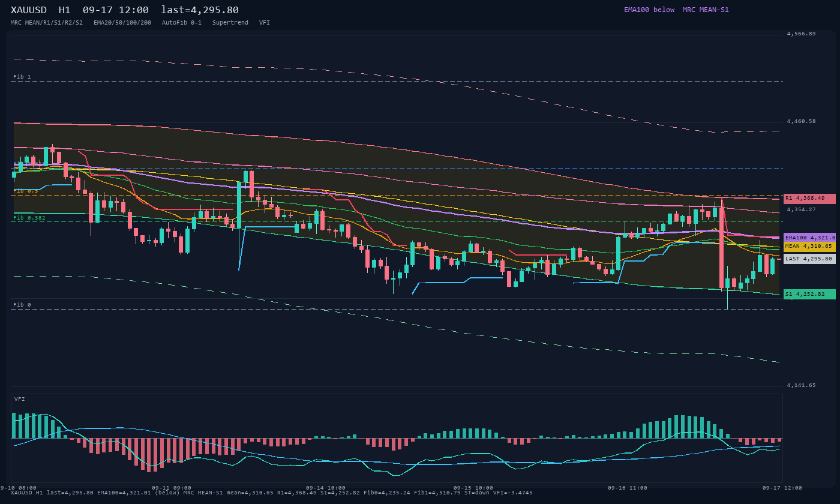Click the 4,354.27 price axis label
840x504 pixels.
coord(802,209)
